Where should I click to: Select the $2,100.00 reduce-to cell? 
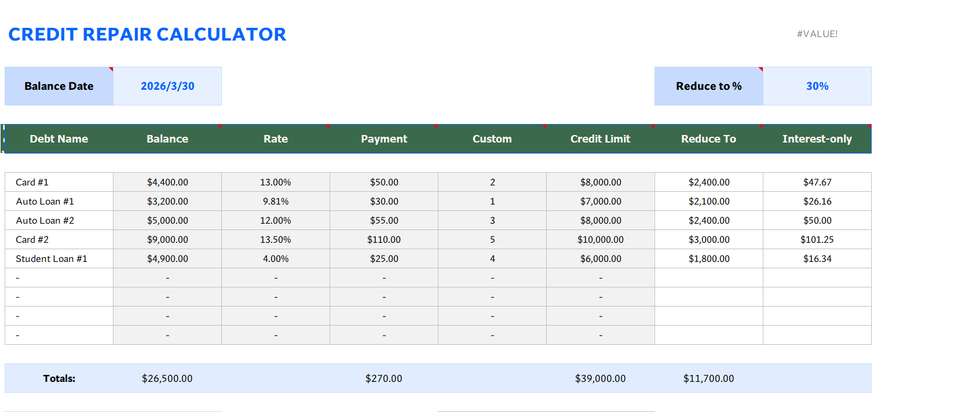[709, 201]
